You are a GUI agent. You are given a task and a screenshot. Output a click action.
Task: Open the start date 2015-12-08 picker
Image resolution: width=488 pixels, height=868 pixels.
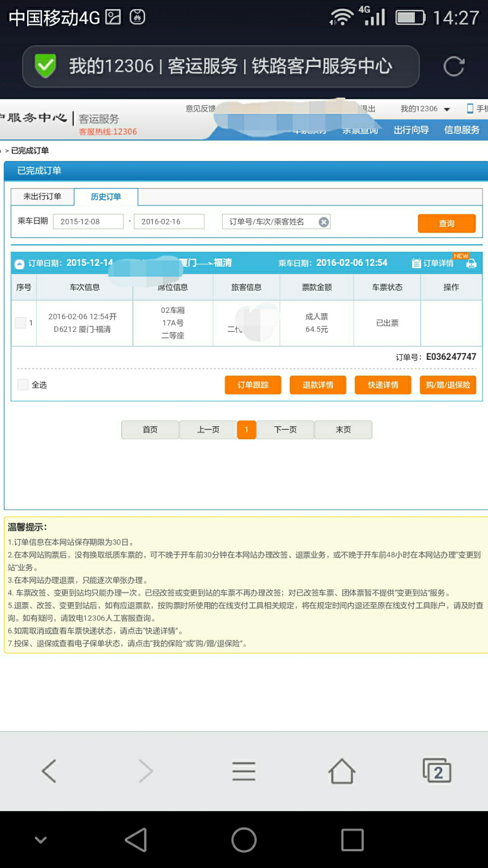tap(88, 221)
